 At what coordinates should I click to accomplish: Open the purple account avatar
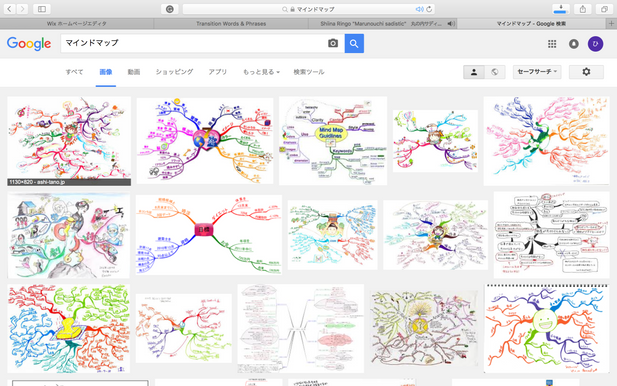pyautogui.click(x=595, y=44)
